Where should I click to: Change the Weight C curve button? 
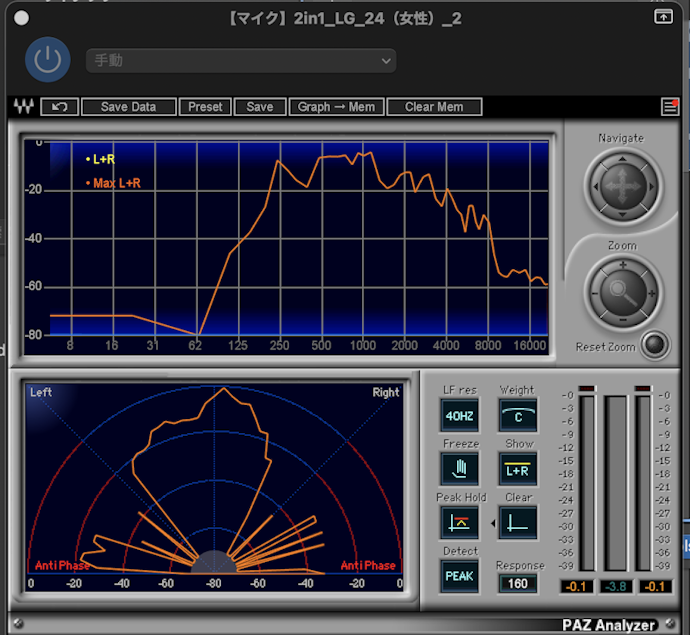point(518,415)
